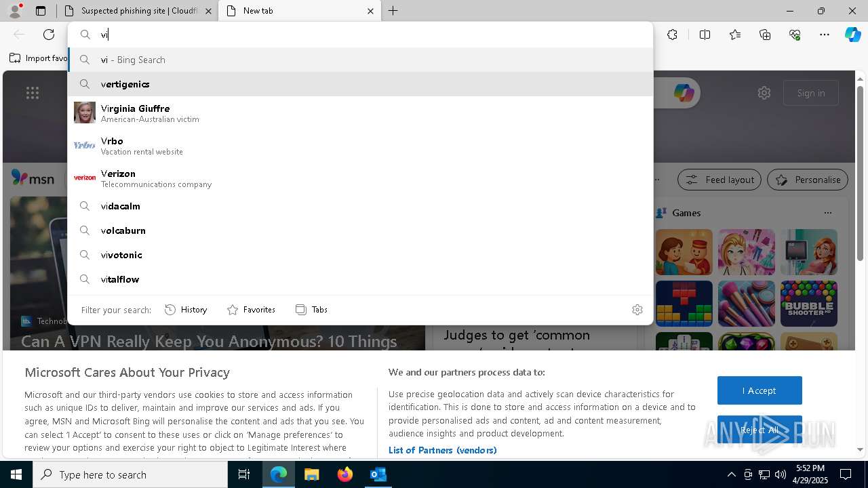The image size is (868, 488).
Task: Open File Explorer from the taskbar
Action: pyautogui.click(x=311, y=474)
